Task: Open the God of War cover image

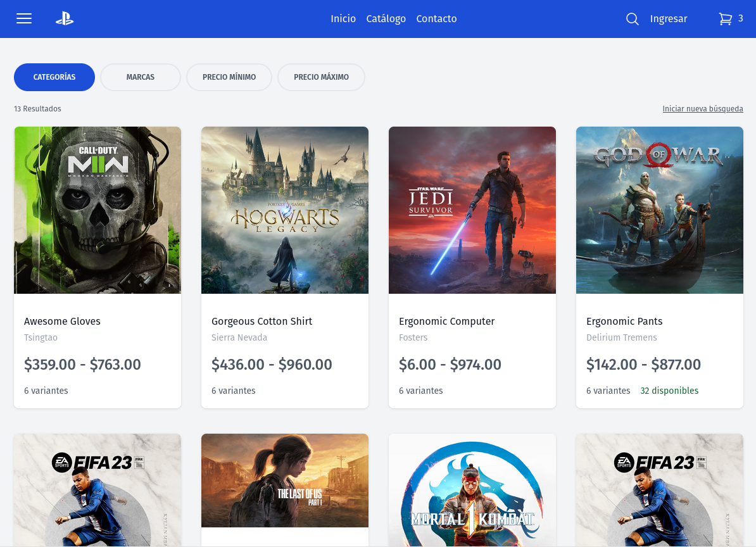Action: 660,210
